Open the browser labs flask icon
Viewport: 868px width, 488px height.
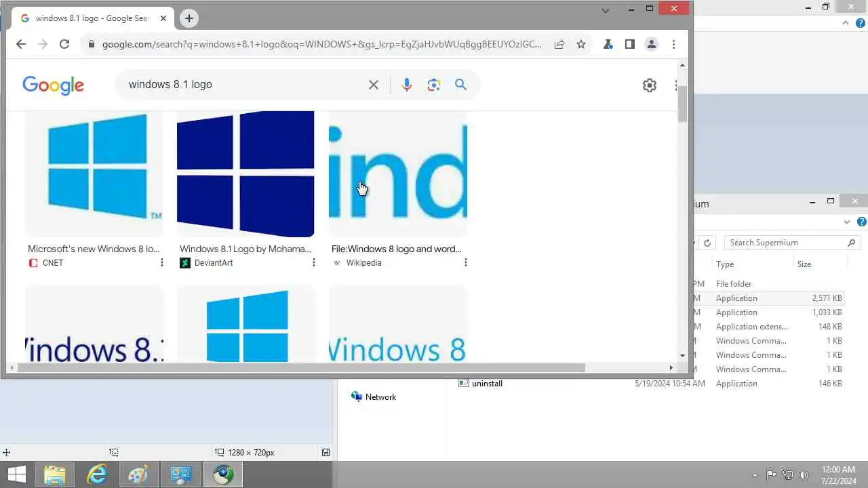(x=608, y=44)
